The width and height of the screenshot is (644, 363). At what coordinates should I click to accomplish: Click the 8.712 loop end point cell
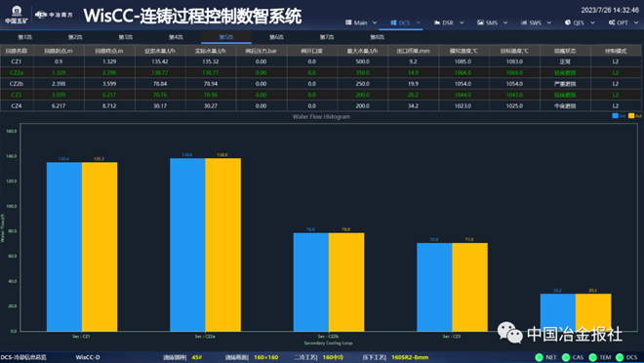click(x=109, y=106)
